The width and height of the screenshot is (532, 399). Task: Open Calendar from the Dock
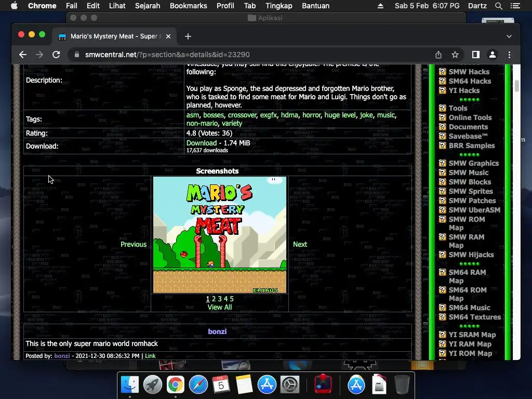[x=221, y=385]
